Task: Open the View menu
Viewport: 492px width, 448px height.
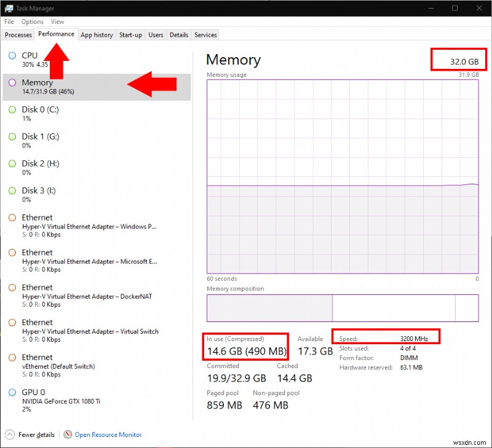Action: coord(57,22)
